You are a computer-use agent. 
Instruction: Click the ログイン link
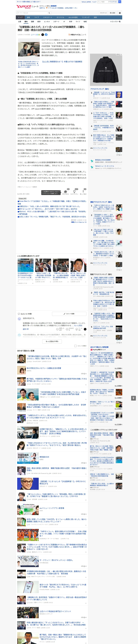point(42,8)
